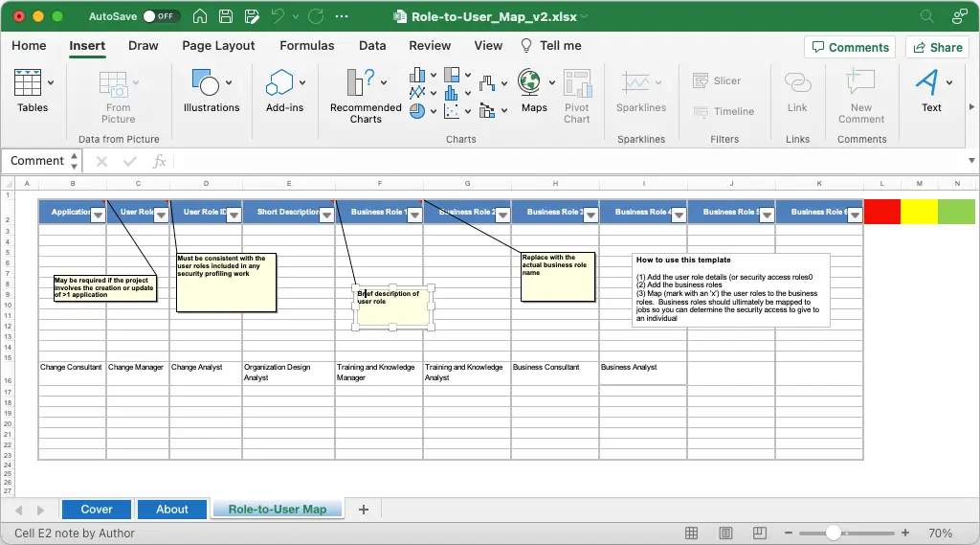Viewport: 980px width, 545px height.
Task: Insert a statistical histogram chart
Action: pos(452,93)
